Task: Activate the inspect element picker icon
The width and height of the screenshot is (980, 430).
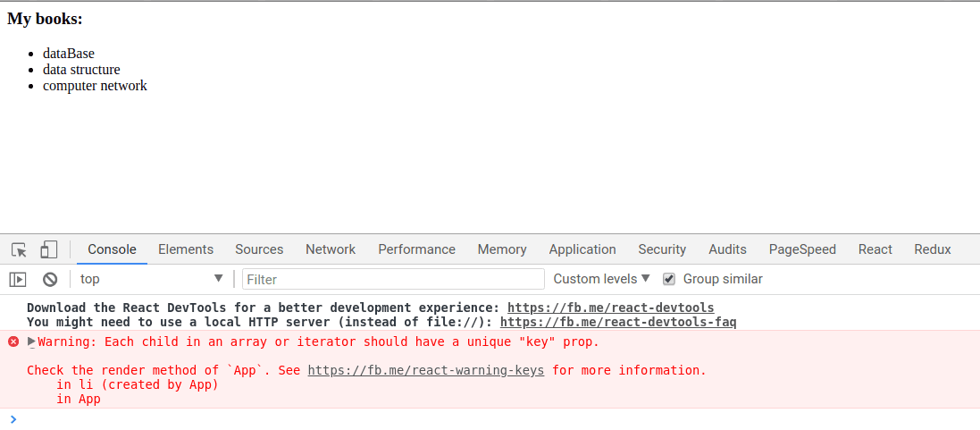Action: 19,249
